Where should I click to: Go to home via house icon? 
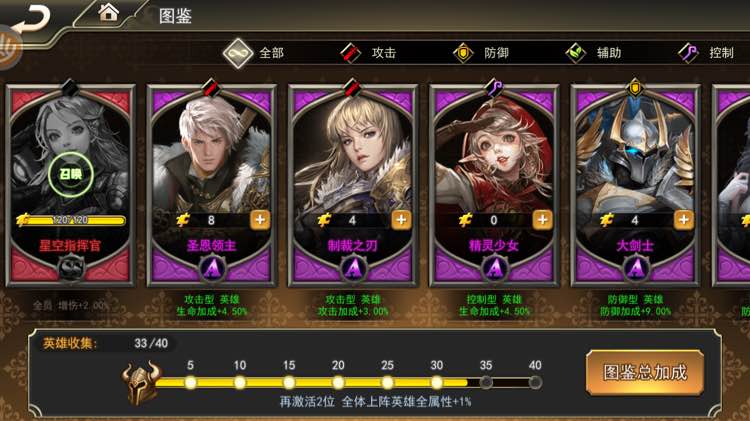108,12
